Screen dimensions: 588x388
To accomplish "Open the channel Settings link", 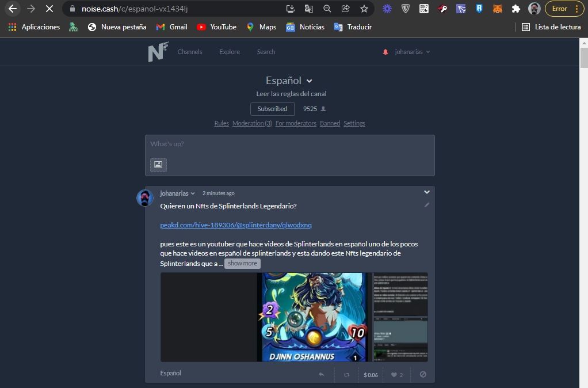I will [x=354, y=123].
